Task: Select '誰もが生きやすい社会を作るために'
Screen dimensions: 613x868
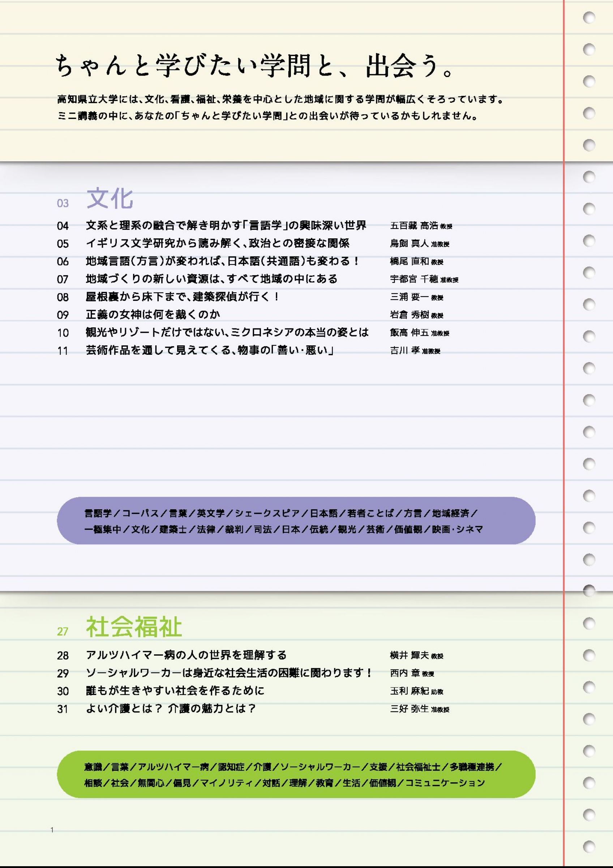Action: (x=175, y=691)
